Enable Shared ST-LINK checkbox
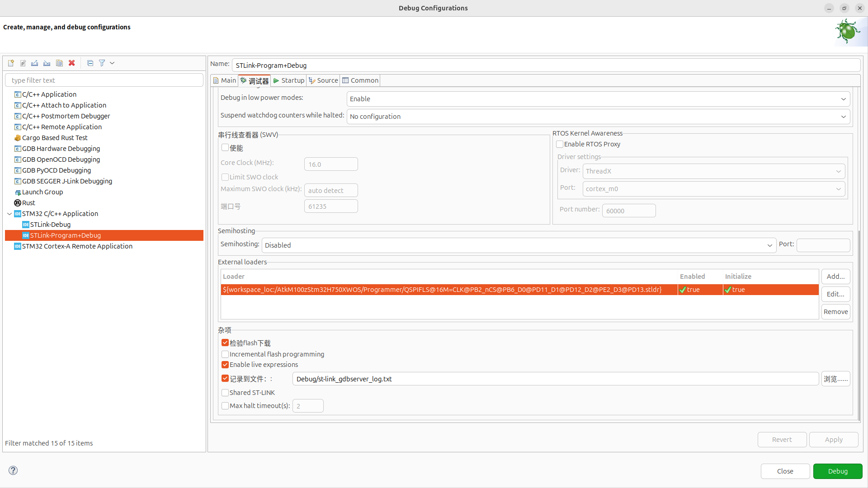This screenshot has width=868, height=488. point(225,393)
